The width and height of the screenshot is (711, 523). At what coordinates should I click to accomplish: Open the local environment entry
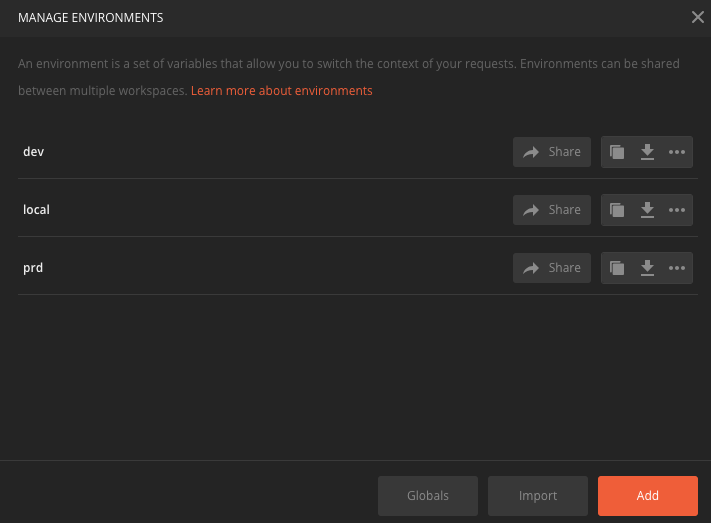click(36, 210)
